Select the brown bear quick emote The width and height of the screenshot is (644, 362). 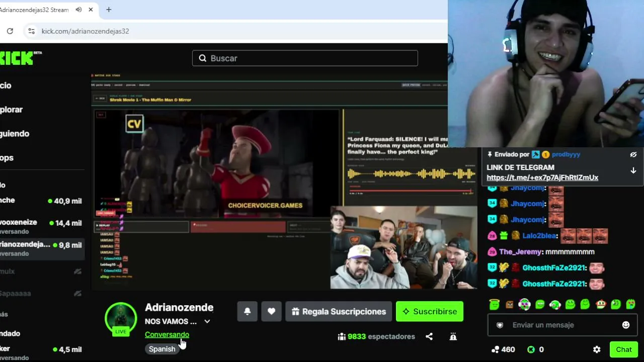tap(509, 304)
